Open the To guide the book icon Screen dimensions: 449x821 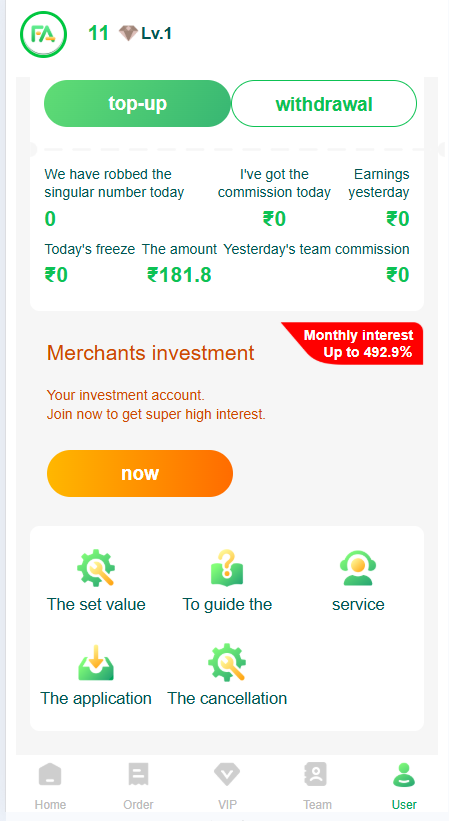pos(227,568)
